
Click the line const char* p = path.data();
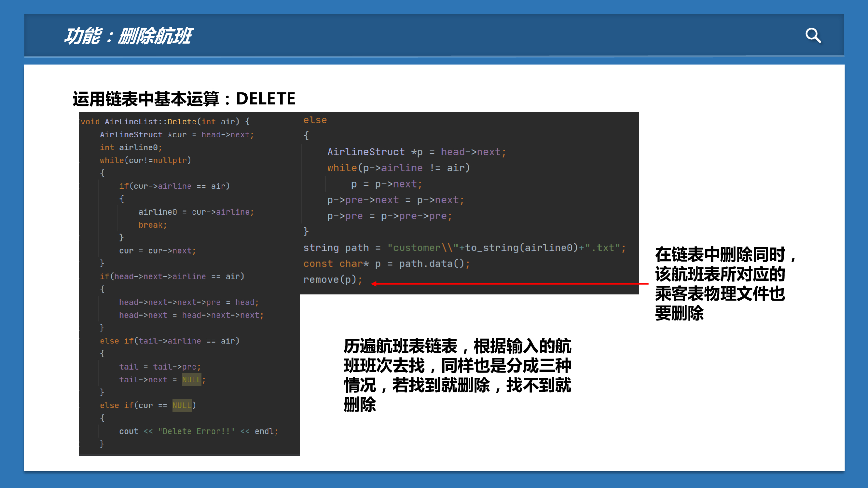[387, 264]
